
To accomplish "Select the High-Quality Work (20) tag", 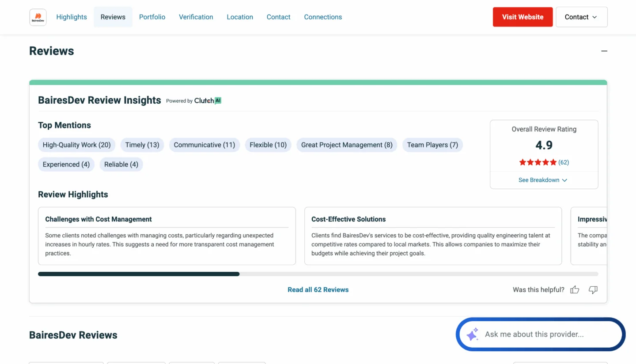I will 77,145.
